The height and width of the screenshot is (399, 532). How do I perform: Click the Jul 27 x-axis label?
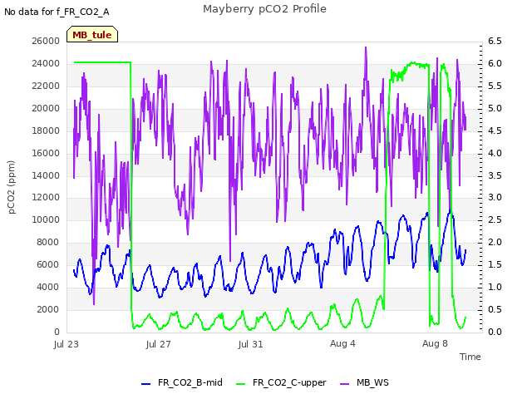(158, 344)
